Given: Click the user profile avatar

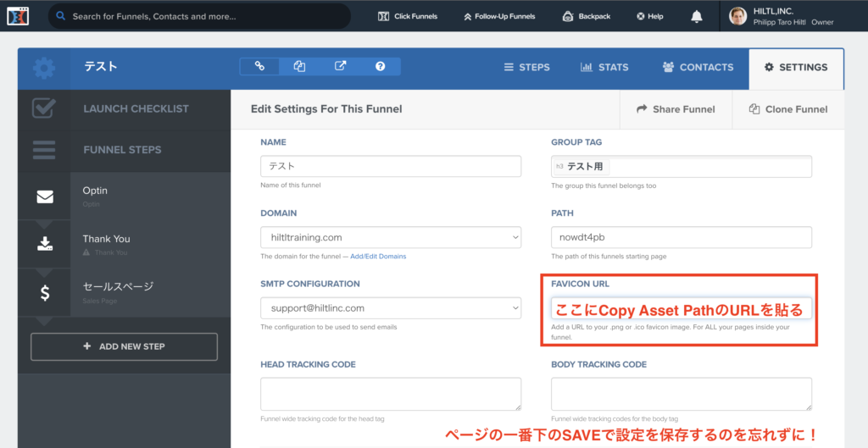Looking at the screenshot, I should tap(738, 16).
